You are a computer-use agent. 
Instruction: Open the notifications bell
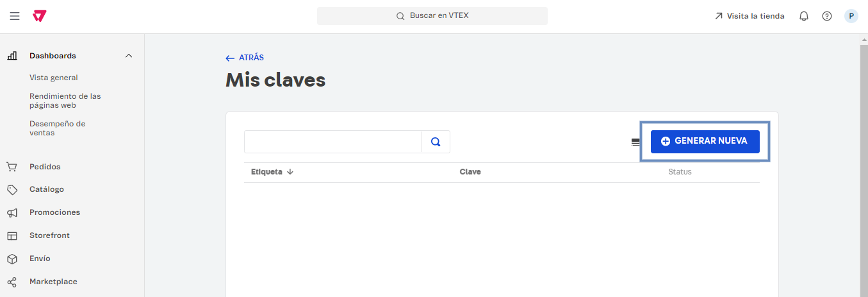coord(804,16)
